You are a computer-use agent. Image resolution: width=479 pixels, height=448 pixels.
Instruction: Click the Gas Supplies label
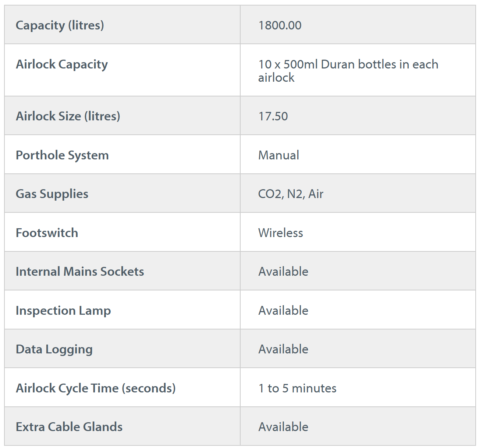pyautogui.click(x=52, y=194)
